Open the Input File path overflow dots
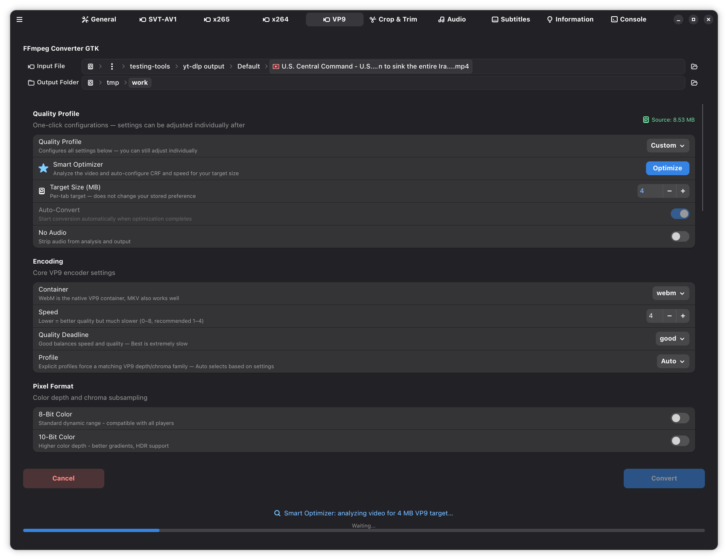728x560 pixels. coord(112,67)
